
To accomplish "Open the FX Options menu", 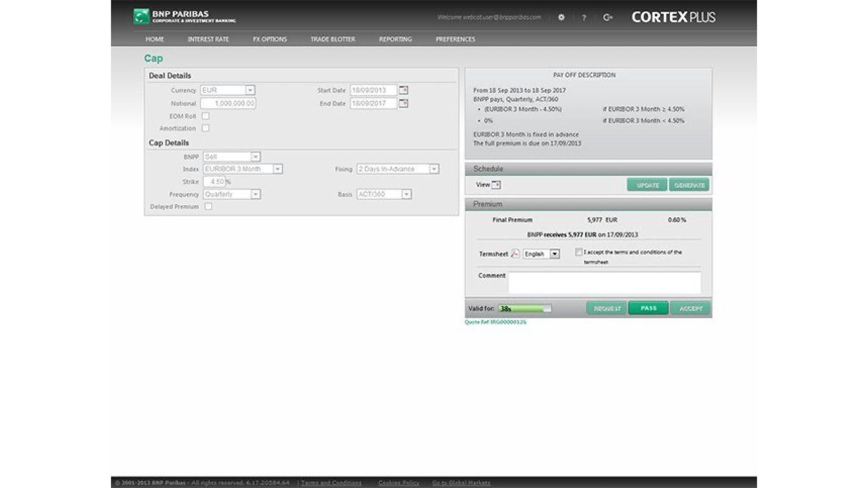I will click(x=270, y=39).
